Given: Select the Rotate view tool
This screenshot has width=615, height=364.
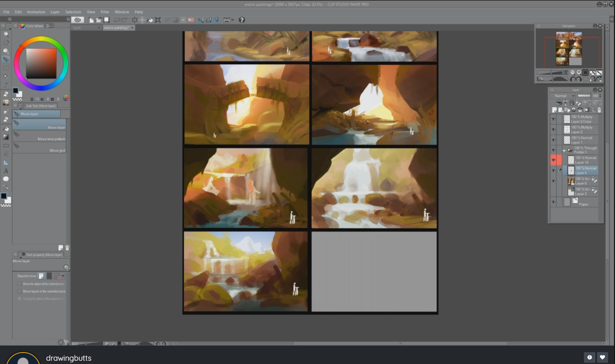Looking at the screenshot, I should click(6, 43).
